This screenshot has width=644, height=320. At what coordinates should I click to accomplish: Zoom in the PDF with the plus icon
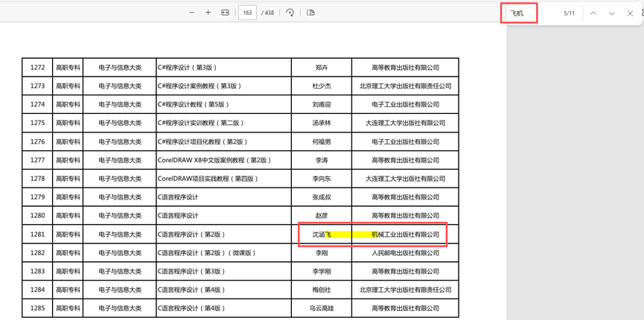tap(208, 13)
